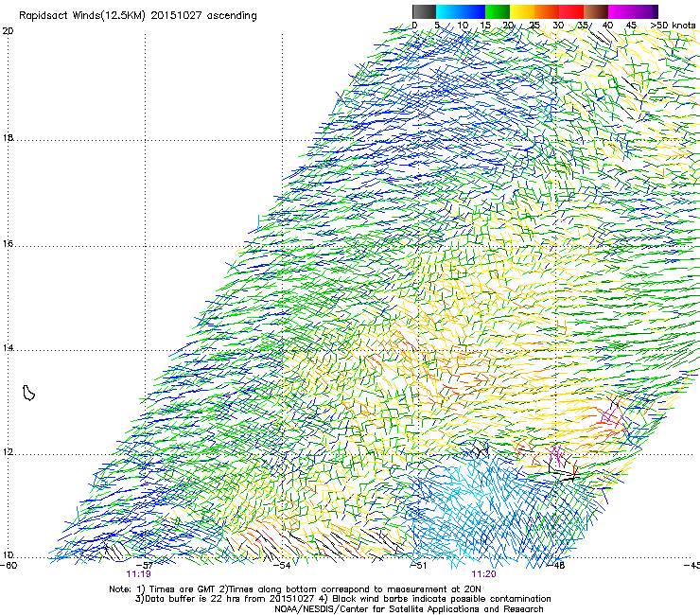Click the legend number '40'
This screenshot has width=700, height=615.
pyautogui.click(x=607, y=26)
